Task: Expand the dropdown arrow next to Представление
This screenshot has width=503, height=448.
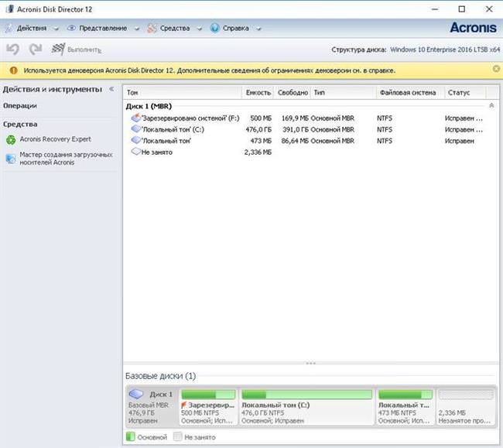Action: (x=137, y=29)
